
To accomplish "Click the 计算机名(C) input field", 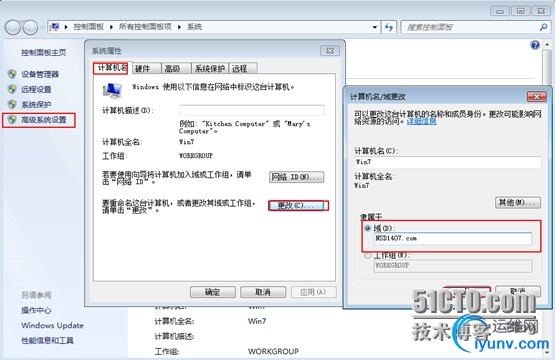I will point(447,162).
